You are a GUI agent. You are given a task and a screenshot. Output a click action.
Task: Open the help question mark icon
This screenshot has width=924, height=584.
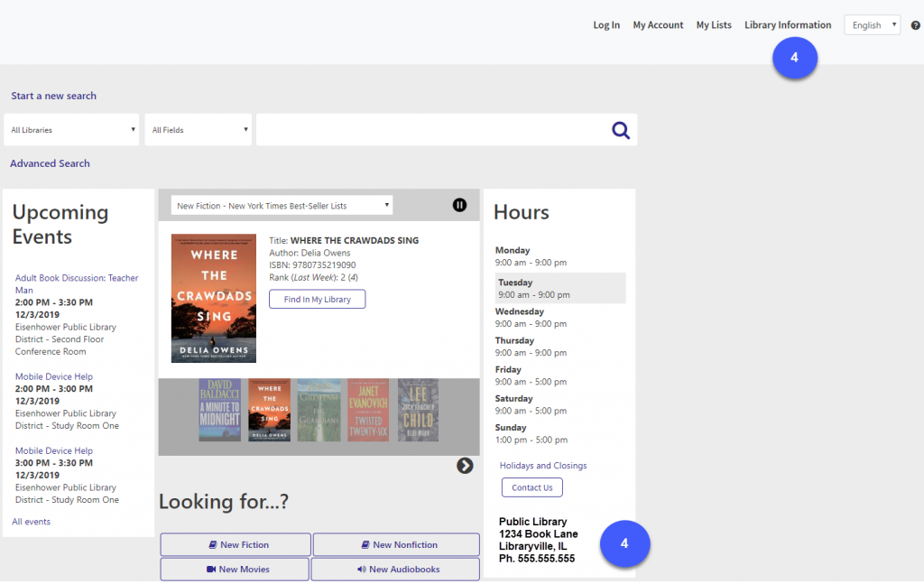916,25
